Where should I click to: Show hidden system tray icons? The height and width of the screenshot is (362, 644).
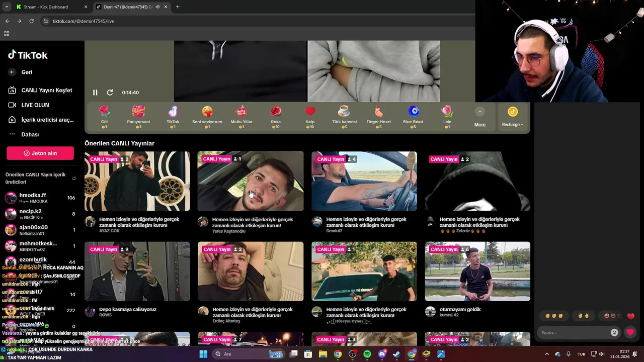[547, 354]
